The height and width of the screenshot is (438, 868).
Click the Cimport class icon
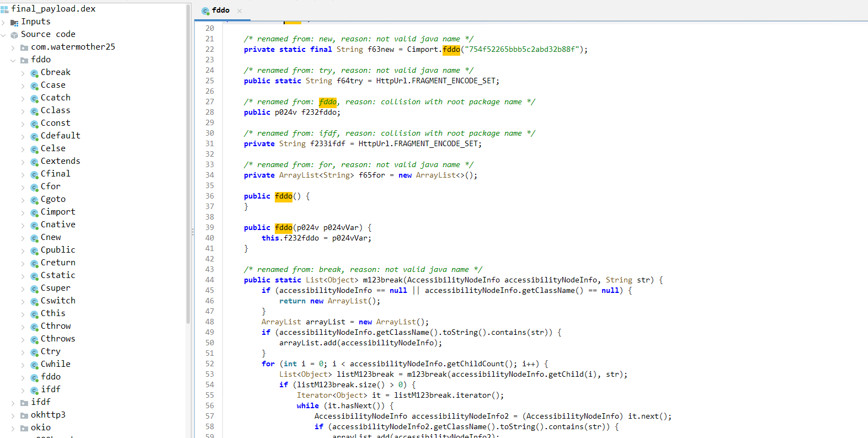pos(34,212)
